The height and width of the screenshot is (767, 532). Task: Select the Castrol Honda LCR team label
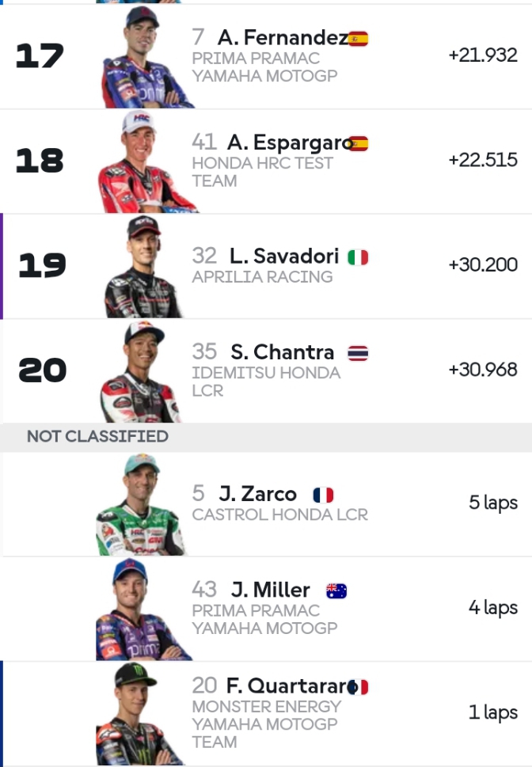click(x=279, y=514)
